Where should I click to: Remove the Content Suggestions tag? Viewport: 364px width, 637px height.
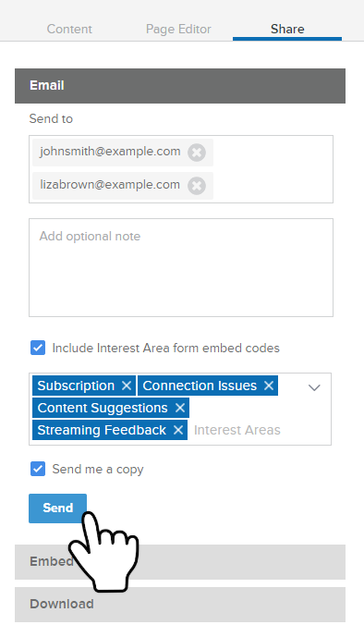[x=180, y=408]
